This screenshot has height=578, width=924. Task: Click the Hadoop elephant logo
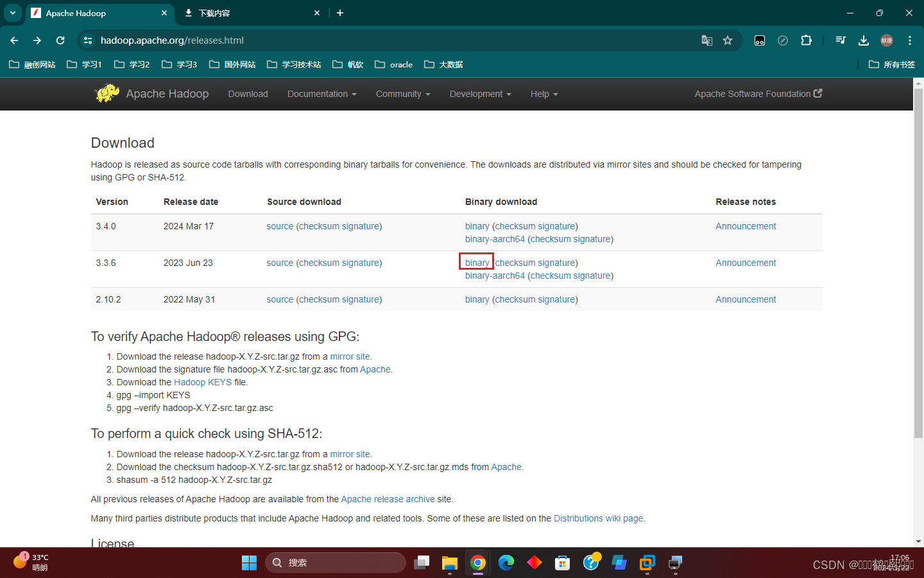(x=107, y=94)
